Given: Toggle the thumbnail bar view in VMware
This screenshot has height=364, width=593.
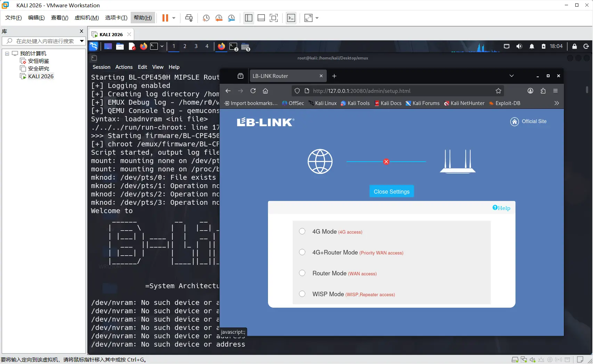Looking at the screenshot, I should tap(261, 18).
